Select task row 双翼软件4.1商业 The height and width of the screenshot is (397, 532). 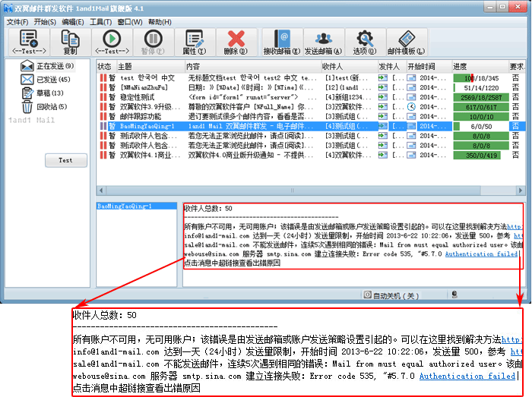pos(311,155)
